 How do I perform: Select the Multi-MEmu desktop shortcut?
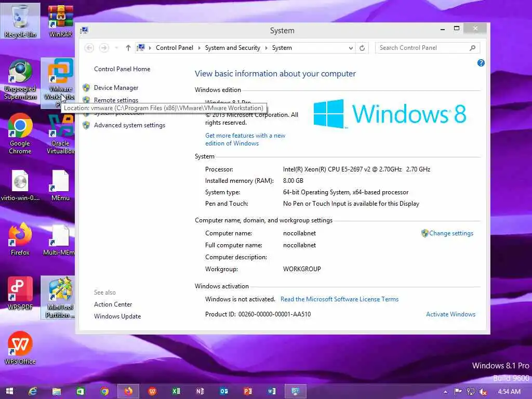[59, 240]
